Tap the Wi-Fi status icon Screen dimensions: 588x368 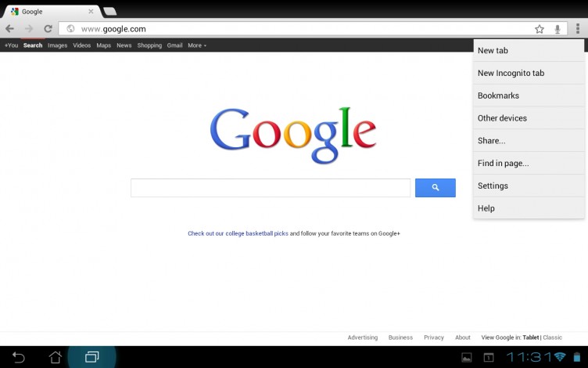click(x=560, y=356)
